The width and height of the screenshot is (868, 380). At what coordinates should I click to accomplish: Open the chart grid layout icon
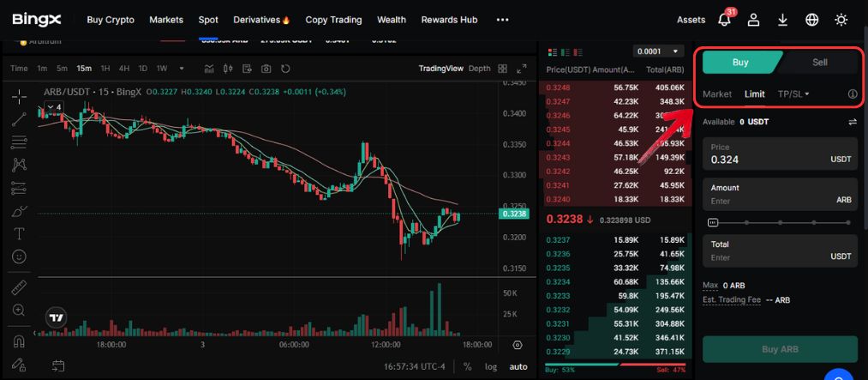pyautogui.click(x=503, y=69)
